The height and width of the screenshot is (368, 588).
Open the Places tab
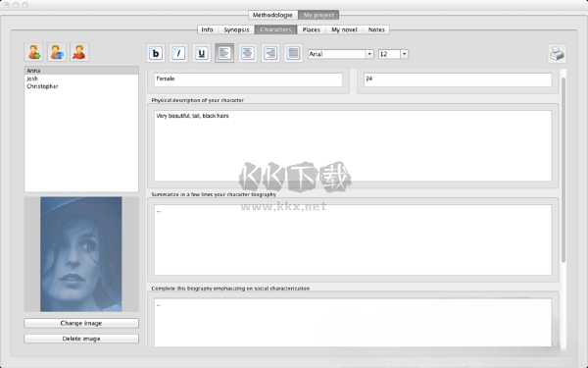click(312, 29)
